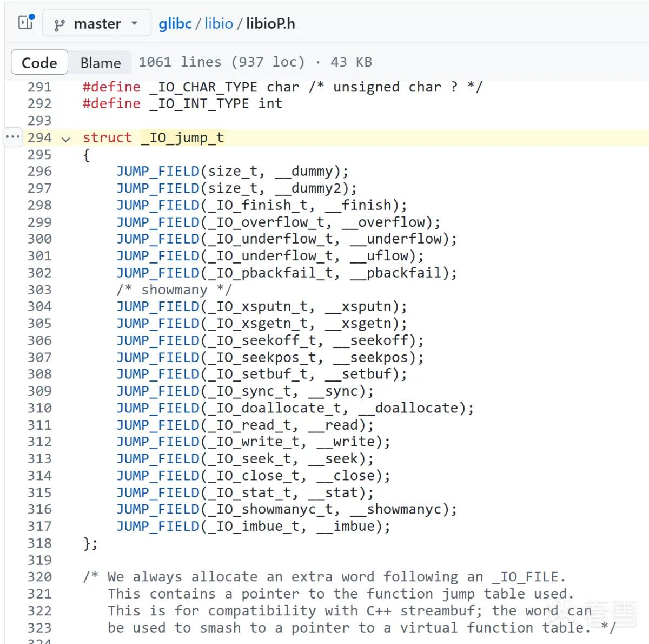Go to the libio folder link
Screen dimensions: 649x644
coord(218,23)
